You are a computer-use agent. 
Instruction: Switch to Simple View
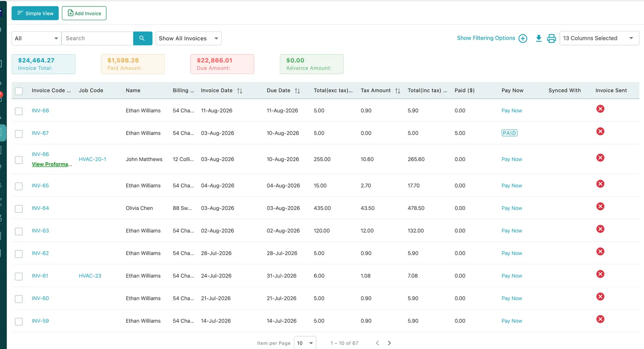coord(35,13)
